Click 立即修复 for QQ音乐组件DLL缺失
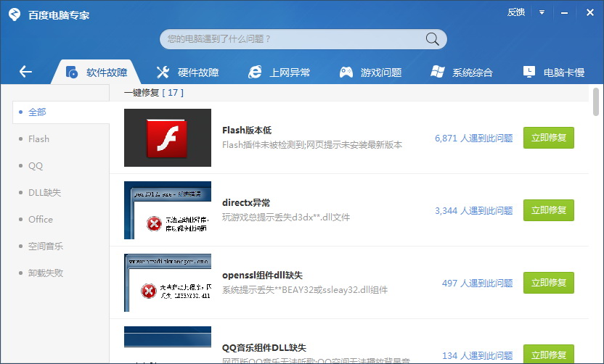Screen dimensions: 604x364 tap(549, 354)
